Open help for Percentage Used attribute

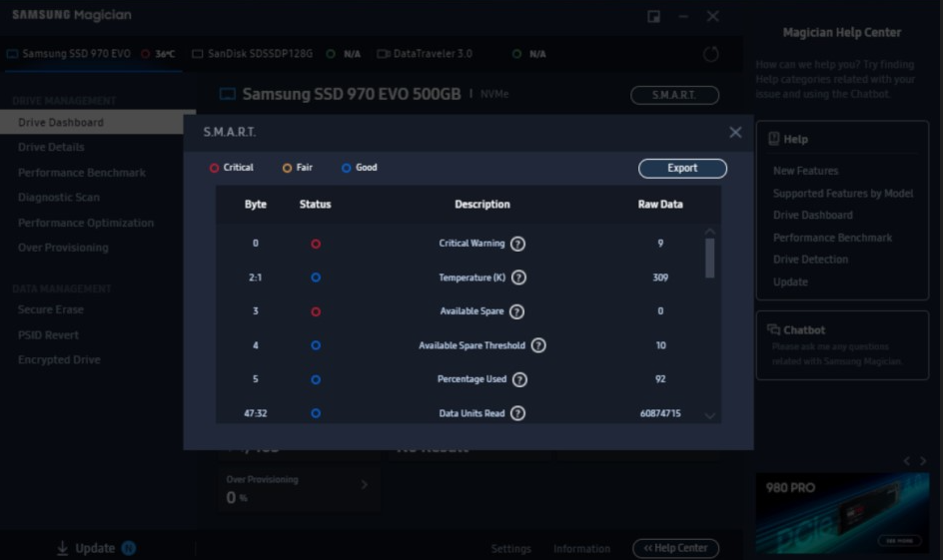[x=519, y=379]
